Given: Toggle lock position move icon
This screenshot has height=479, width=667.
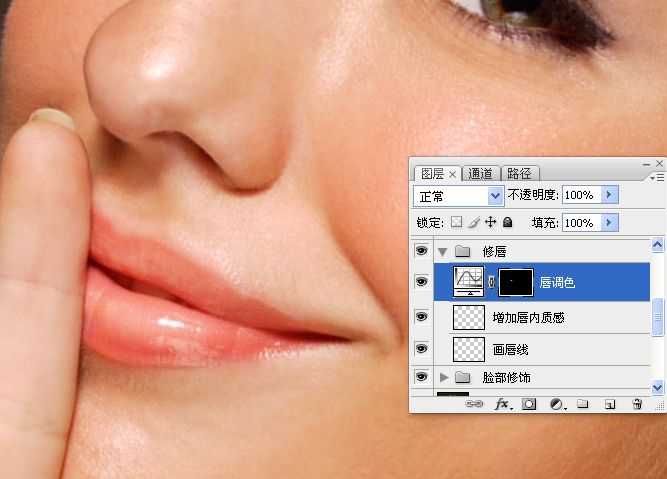Looking at the screenshot, I should coord(490,222).
